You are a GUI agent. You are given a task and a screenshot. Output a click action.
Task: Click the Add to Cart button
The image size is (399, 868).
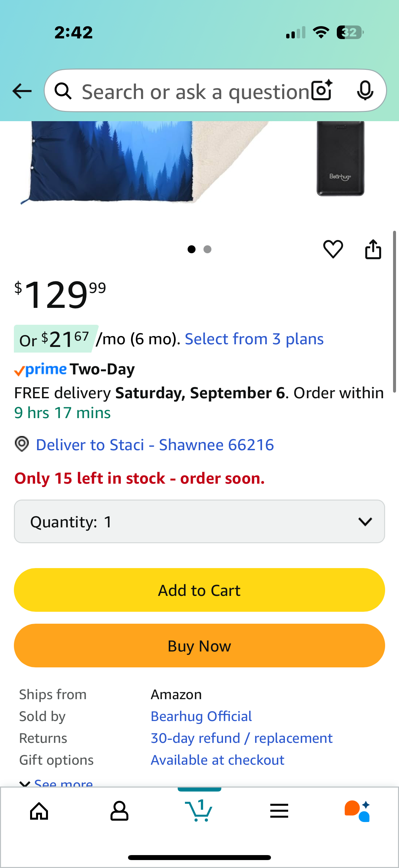coord(199,590)
